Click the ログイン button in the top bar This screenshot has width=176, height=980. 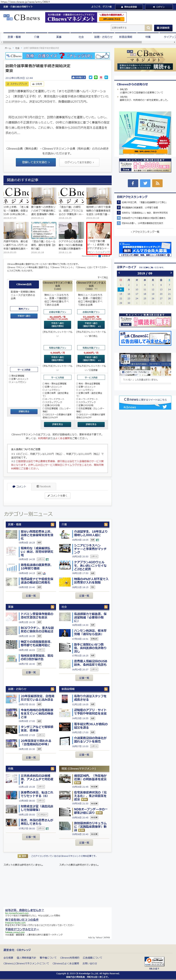click(158, 7)
